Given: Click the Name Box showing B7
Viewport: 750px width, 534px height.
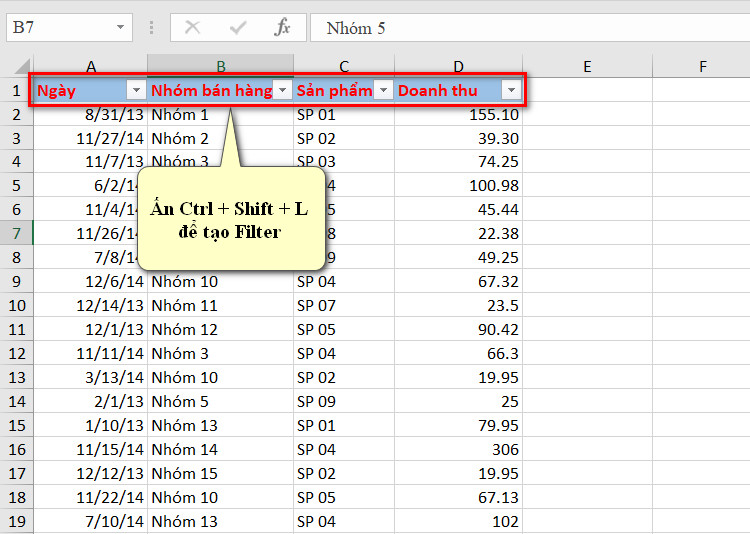Looking at the screenshot, I should coord(69,27).
